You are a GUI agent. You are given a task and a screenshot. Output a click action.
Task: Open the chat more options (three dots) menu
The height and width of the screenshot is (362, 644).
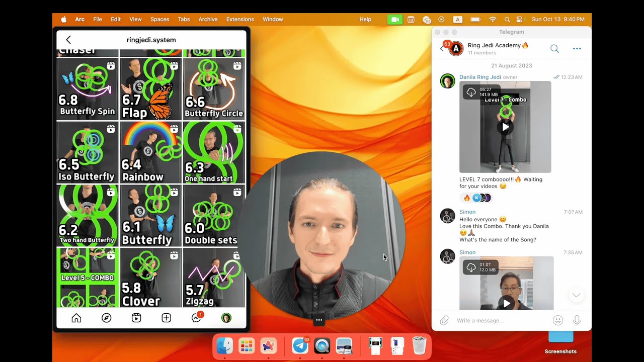pyautogui.click(x=577, y=49)
